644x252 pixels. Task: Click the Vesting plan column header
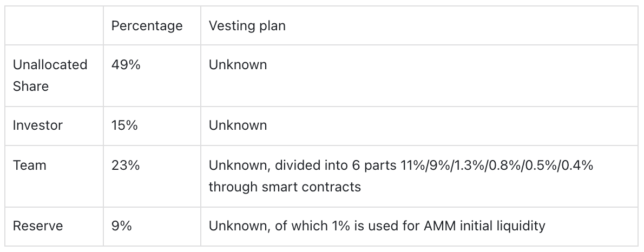click(247, 25)
